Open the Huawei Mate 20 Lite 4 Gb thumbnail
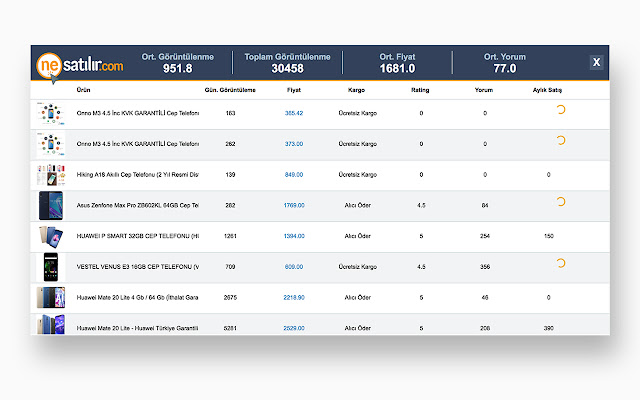This screenshot has width=640, height=400. (x=51, y=298)
